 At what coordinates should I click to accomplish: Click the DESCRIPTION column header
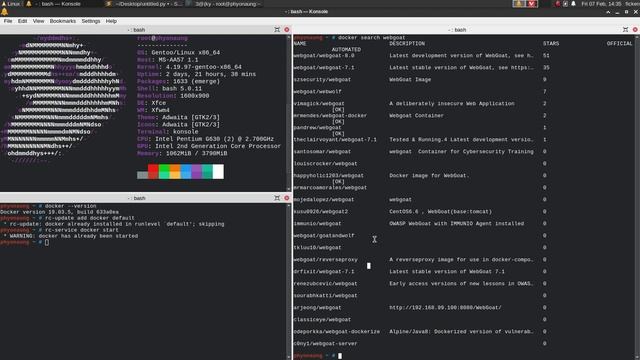coord(407,43)
